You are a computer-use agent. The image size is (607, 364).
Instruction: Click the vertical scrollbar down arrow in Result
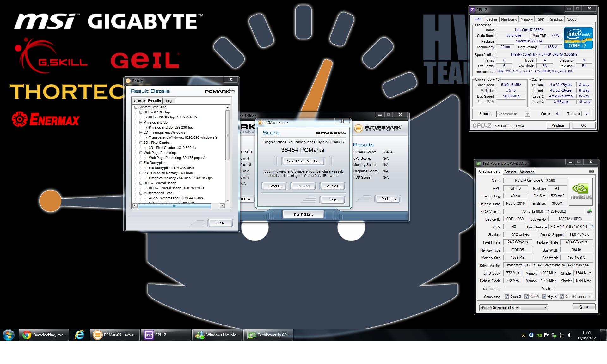(228, 200)
